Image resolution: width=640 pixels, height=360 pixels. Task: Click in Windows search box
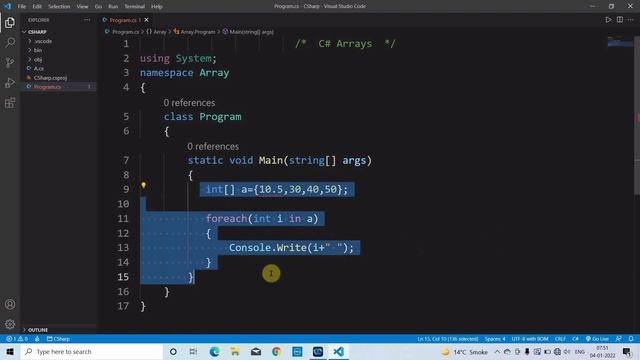coord(92,351)
